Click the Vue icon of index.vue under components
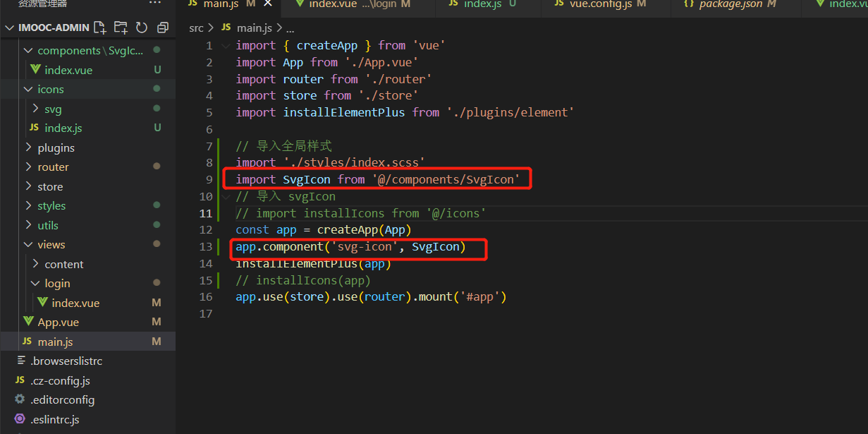 tap(35, 70)
